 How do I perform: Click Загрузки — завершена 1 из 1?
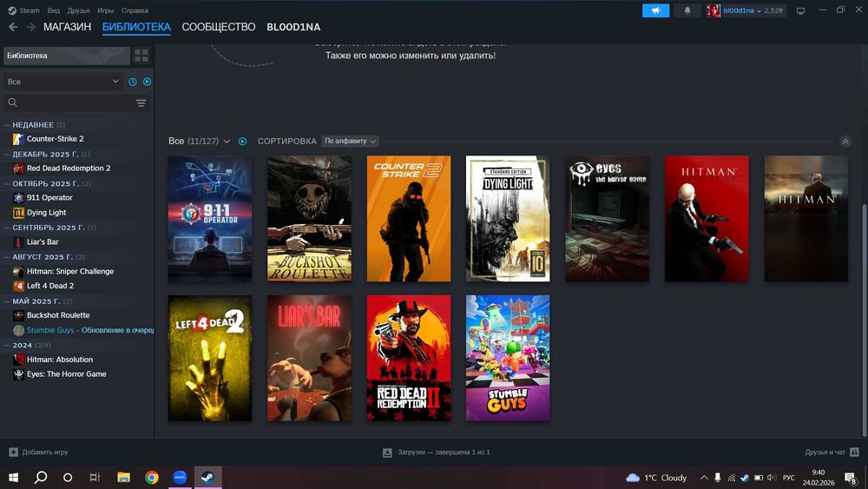[444, 452]
